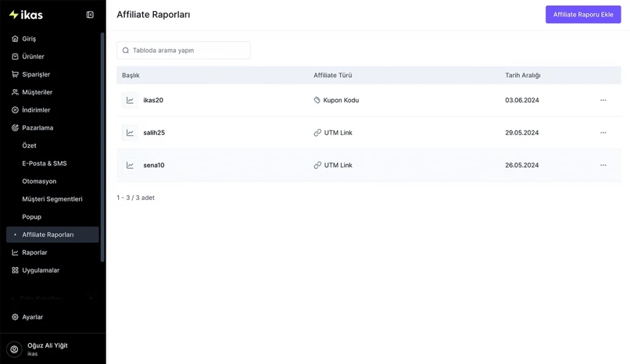Collapse the Pazarlama menu section
Screen dimensions: 630x364
[x=38, y=128]
